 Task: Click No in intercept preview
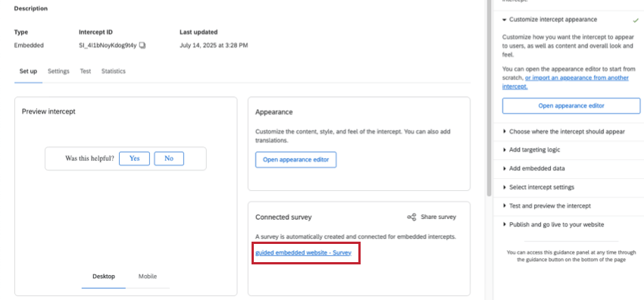(x=169, y=158)
